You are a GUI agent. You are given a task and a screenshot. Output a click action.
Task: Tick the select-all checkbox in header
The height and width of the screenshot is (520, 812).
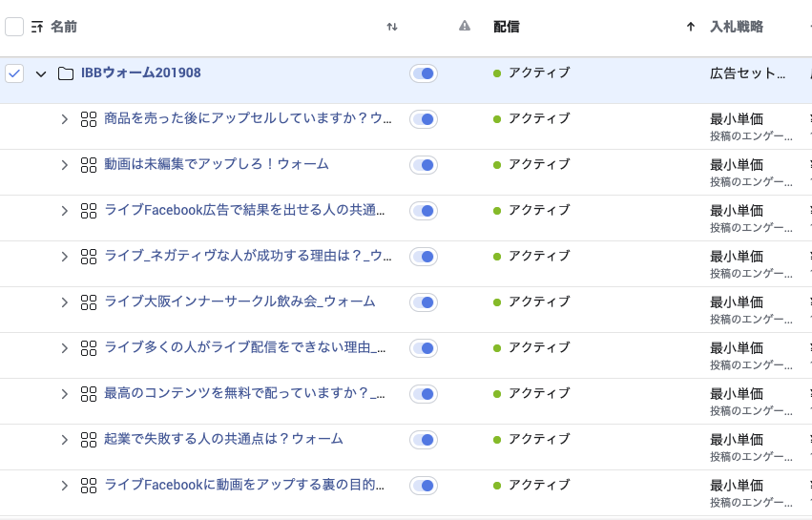(14, 27)
